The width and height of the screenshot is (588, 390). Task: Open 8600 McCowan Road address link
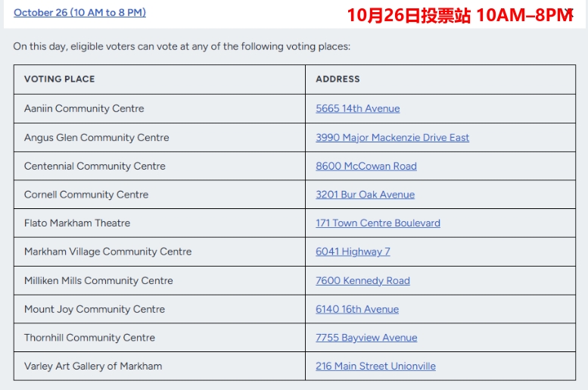366,166
